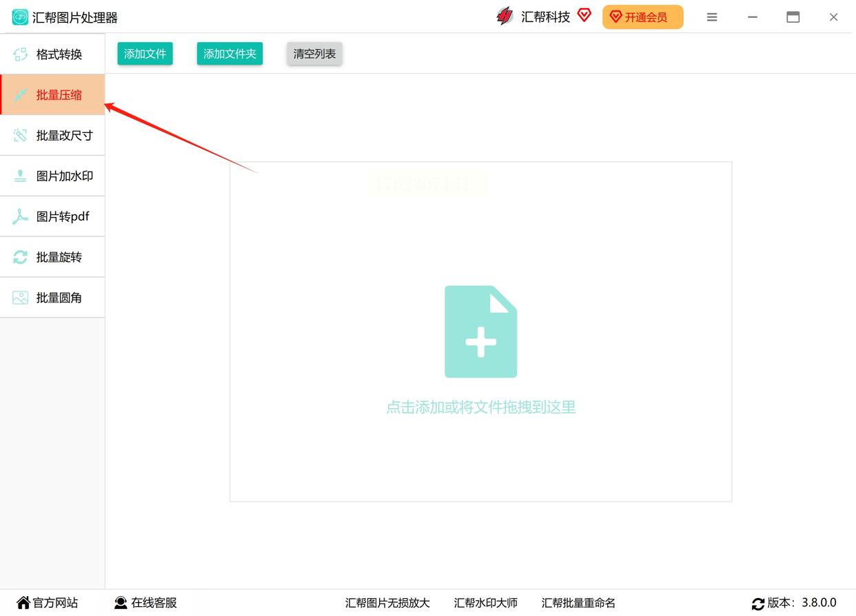Viewport: 856px width, 616px height.
Task: Switch to 格式转换 tab
Action: coord(52,54)
